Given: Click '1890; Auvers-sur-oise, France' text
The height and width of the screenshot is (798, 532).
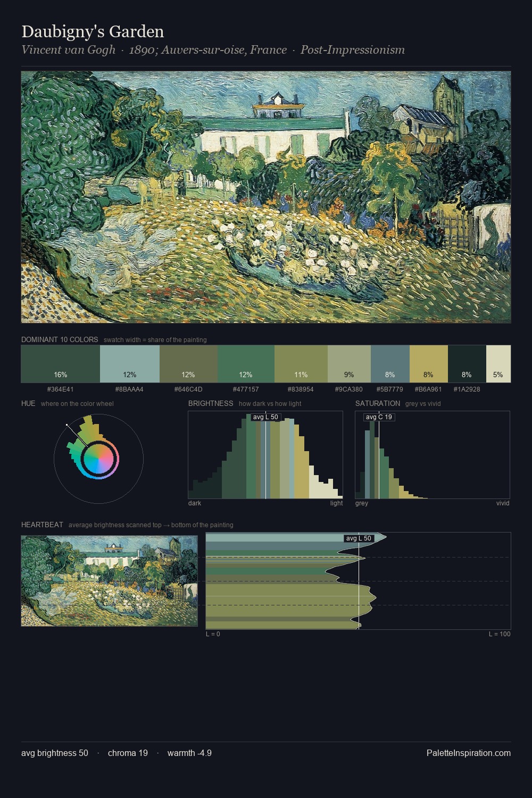Looking at the screenshot, I should [x=208, y=50].
